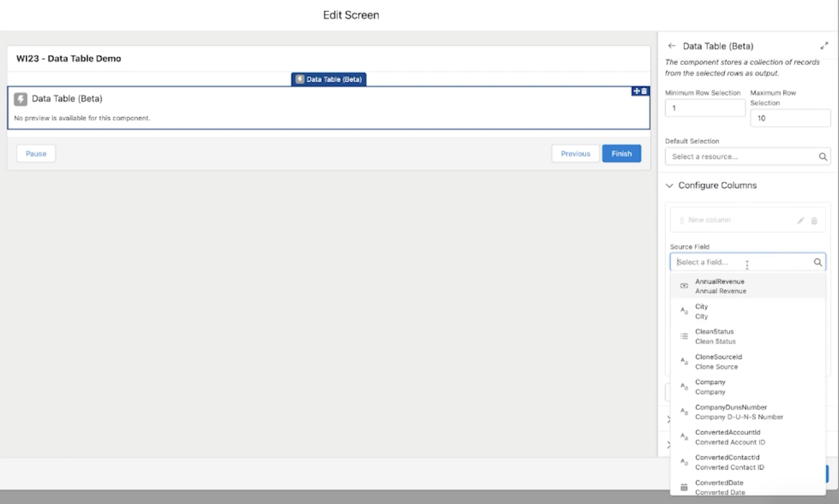
Task: Select the City field option
Action: tap(702, 311)
